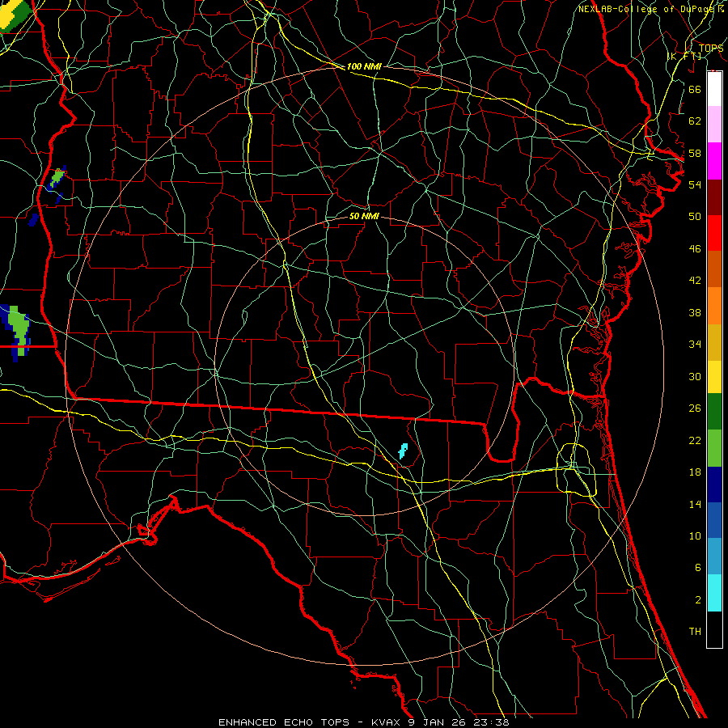Click the TH threshold label
Screen dimensions: 728x728
[x=695, y=632]
